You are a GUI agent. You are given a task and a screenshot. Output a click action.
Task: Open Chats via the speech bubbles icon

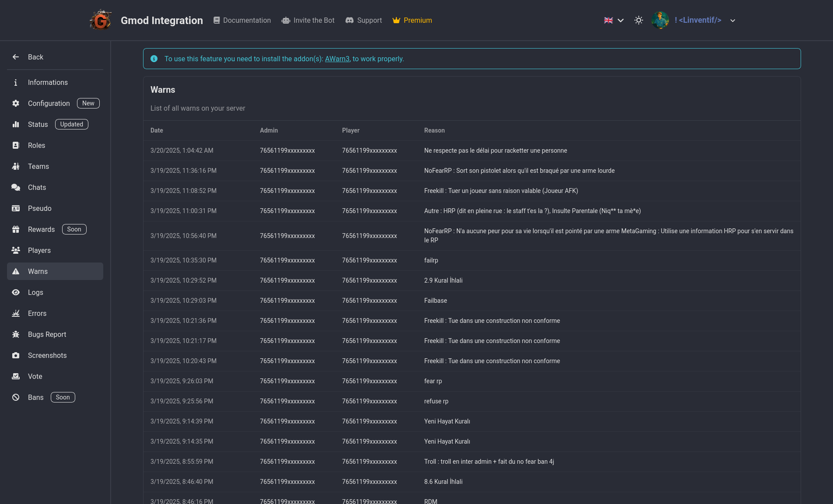pos(16,187)
